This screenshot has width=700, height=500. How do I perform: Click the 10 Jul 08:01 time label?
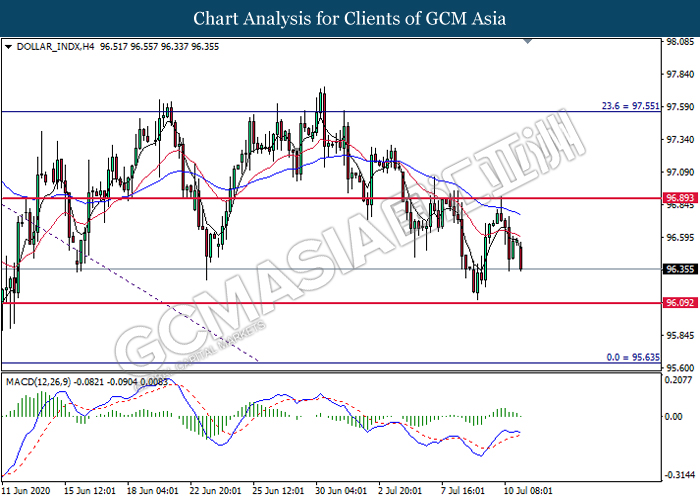[528, 491]
